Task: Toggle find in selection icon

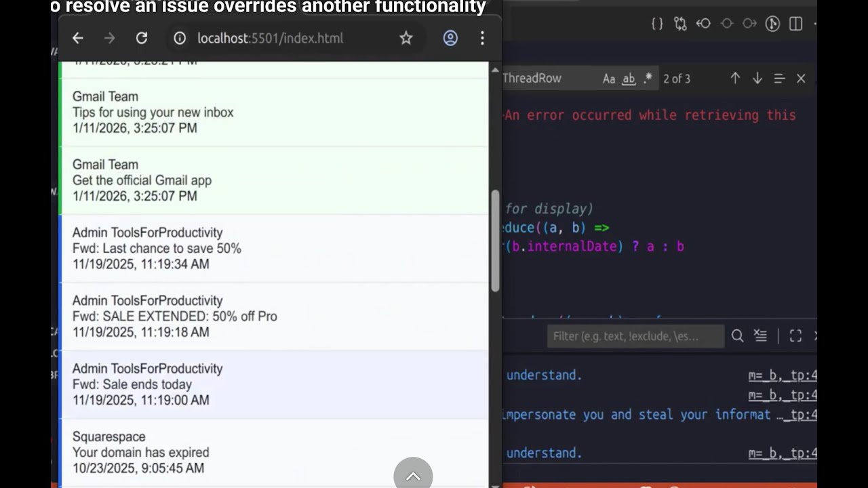Action: coord(779,79)
